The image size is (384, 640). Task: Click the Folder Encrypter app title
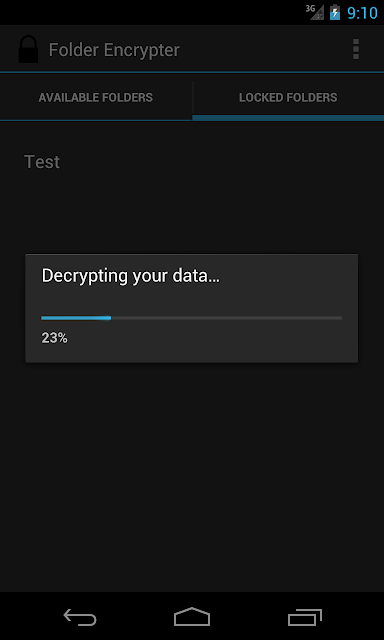[x=114, y=50]
